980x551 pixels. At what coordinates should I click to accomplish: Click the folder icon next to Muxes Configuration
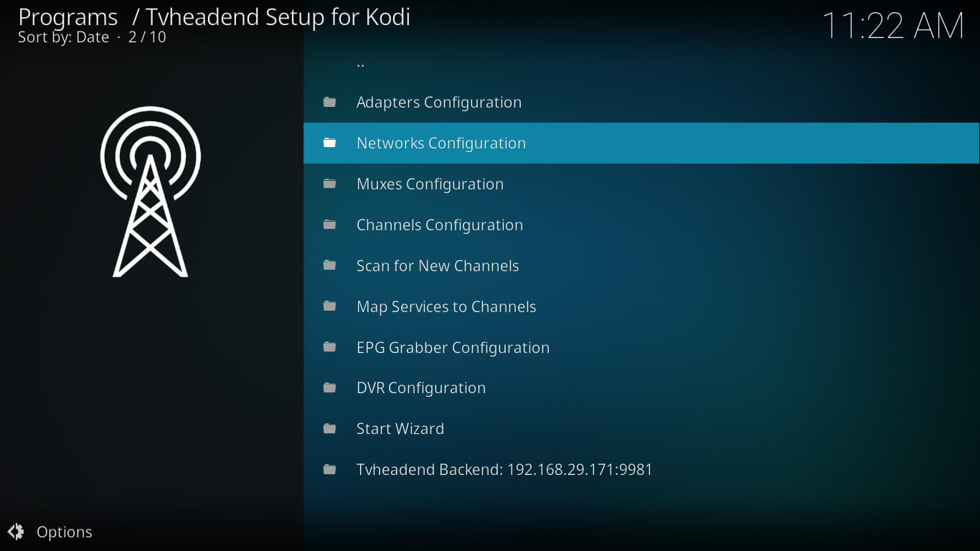coord(330,184)
